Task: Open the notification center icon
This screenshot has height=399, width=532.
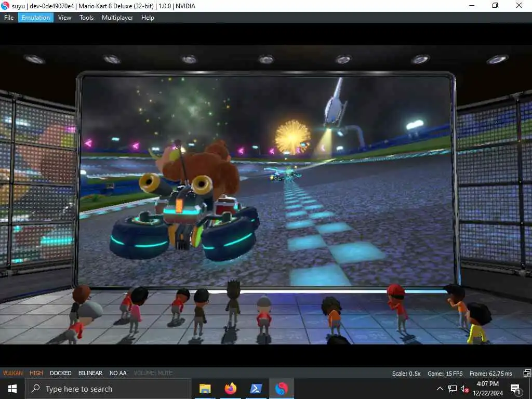Action: (x=515, y=389)
